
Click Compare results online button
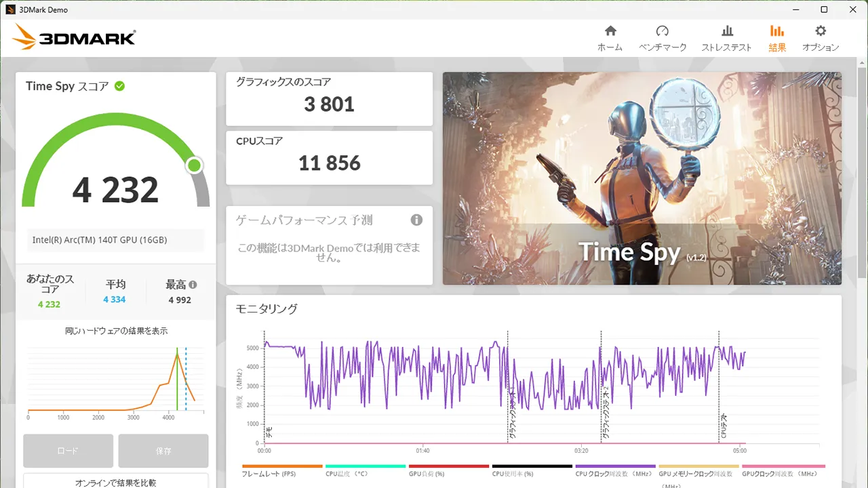coord(116,481)
